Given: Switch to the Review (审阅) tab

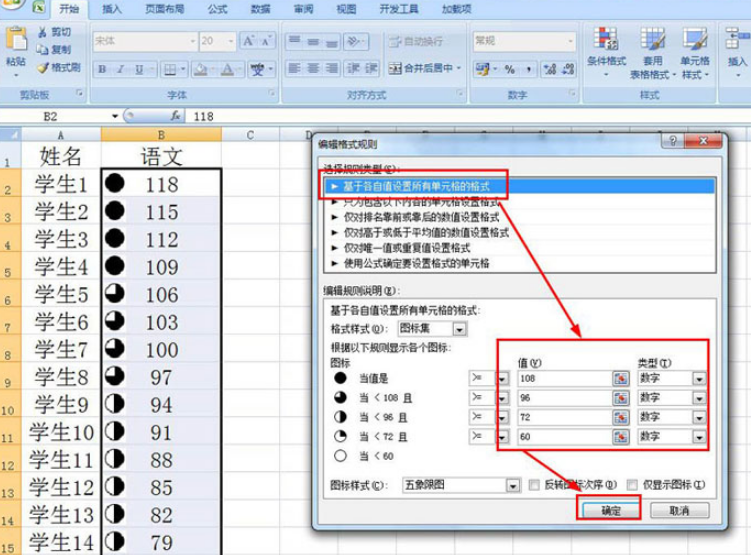Looking at the screenshot, I should tap(303, 9).
